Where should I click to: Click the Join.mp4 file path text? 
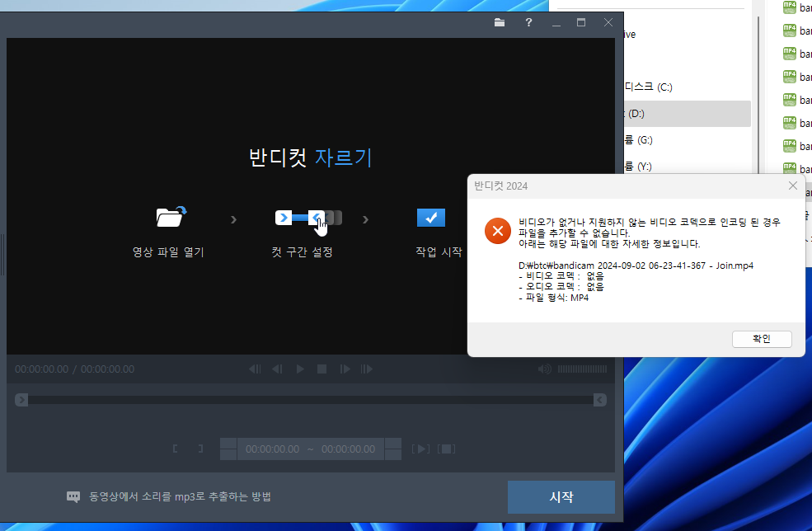pyautogui.click(x=636, y=265)
